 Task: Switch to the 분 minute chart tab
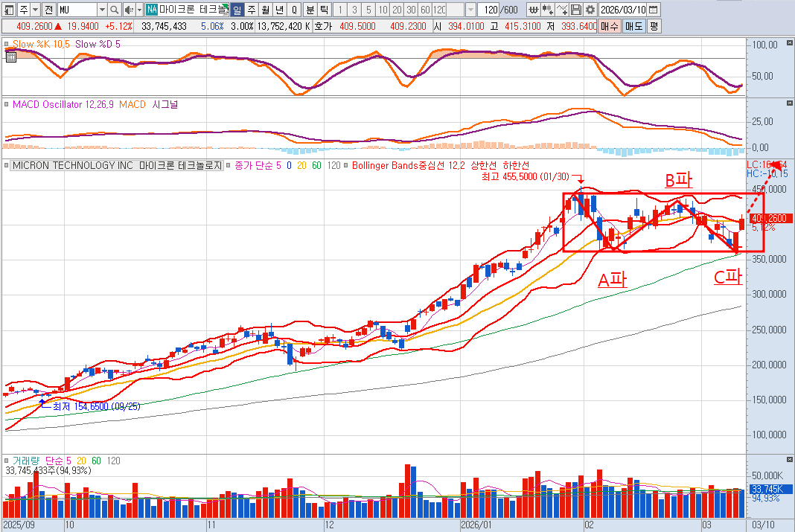click(310, 10)
